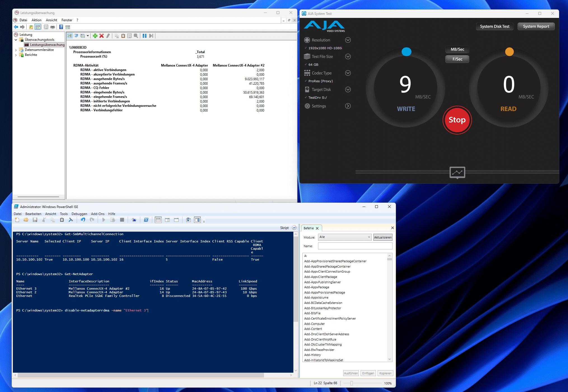Open the AJA graph view icon
This screenshot has height=392, width=568.
coord(457,172)
